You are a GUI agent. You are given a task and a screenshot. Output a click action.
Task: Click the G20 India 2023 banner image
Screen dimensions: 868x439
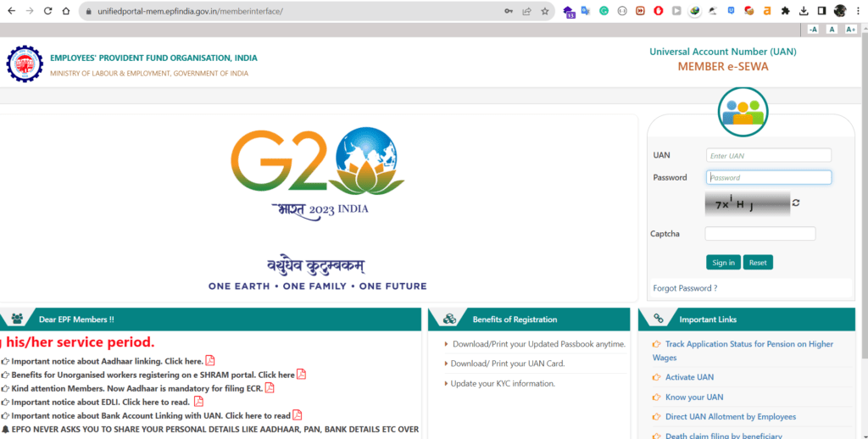pyautogui.click(x=318, y=208)
